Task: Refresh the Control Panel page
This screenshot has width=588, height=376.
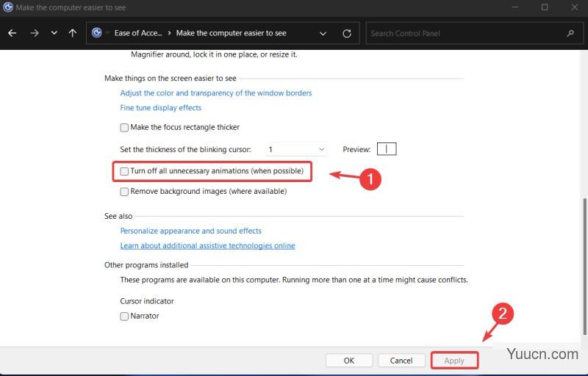Action: pyautogui.click(x=347, y=33)
